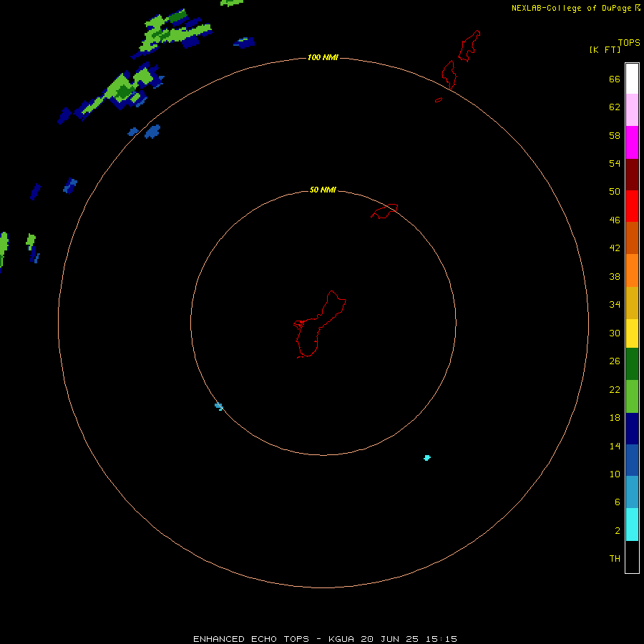Click the TH threshold label in legend
This screenshot has height=644, width=644.
tap(615, 559)
